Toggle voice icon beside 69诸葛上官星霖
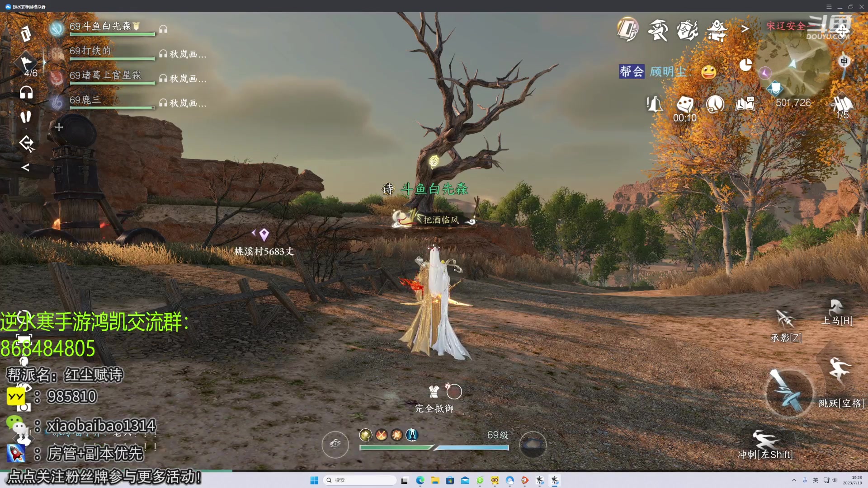This screenshot has width=868, height=488. [x=163, y=79]
